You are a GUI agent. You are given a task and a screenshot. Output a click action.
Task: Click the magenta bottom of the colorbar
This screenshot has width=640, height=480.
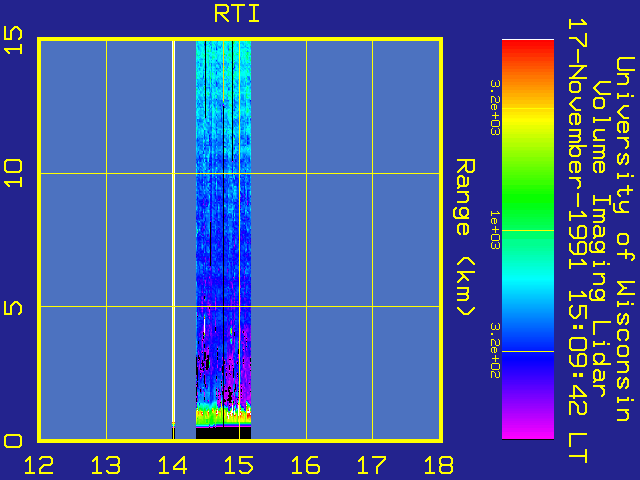528,429
